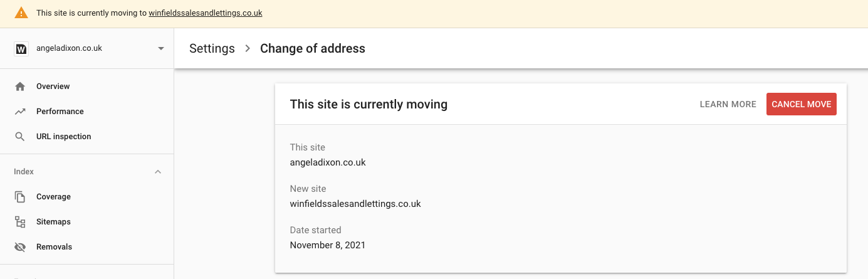Click the URL inspection magnifier icon
This screenshot has width=868, height=279.
click(x=20, y=136)
